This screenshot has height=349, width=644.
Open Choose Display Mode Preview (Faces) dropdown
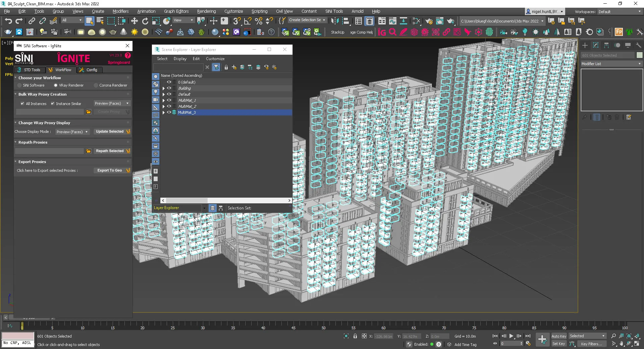[x=72, y=132]
